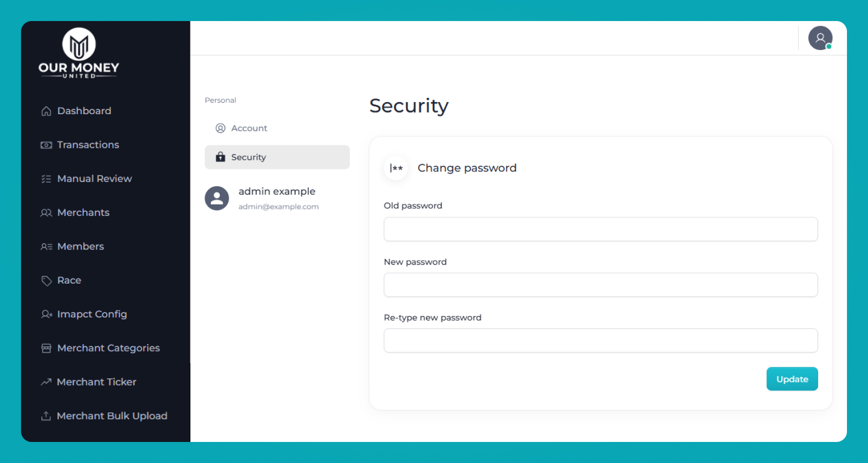The height and width of the screenshot is (463, 868).
Task: Click the Merchant Bulk Upload icon
Action: [x=46, y=416]
